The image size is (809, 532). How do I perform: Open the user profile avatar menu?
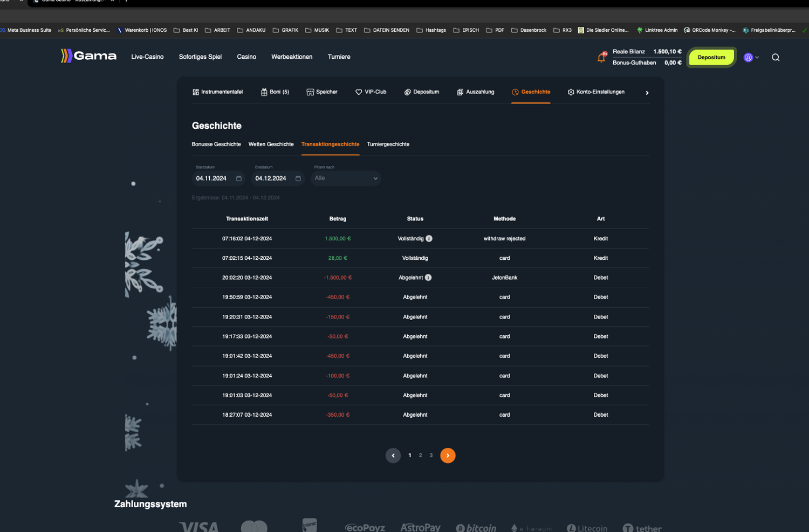tap(751, 57)
